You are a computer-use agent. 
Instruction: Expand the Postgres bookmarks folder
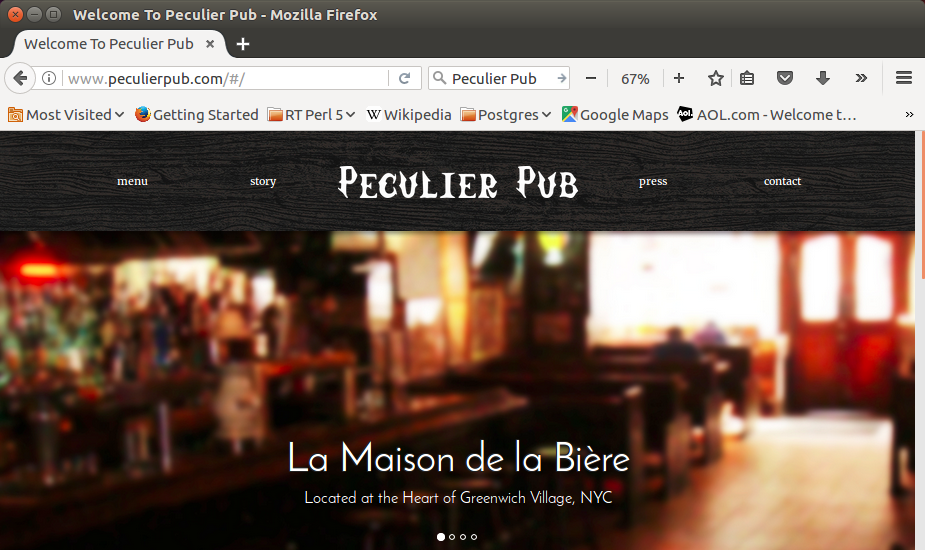(x=506, y=114)
